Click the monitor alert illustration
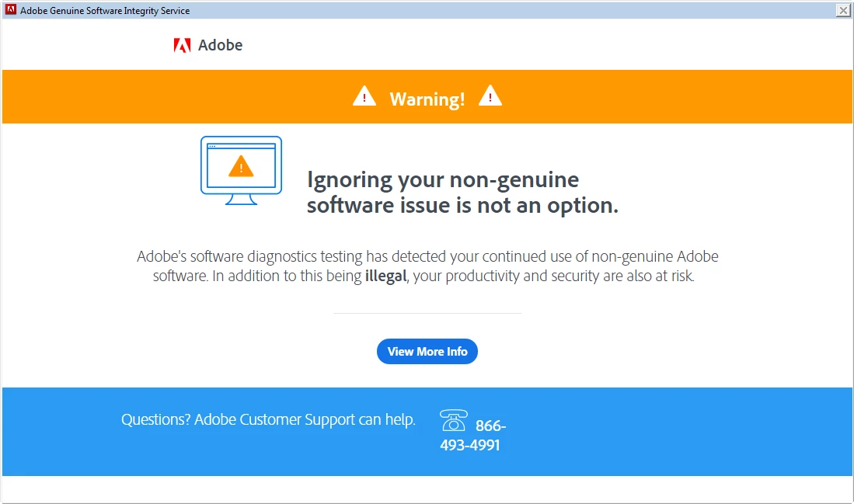The width and height of the screenshot is (854, 504). (x=241, y=170)
